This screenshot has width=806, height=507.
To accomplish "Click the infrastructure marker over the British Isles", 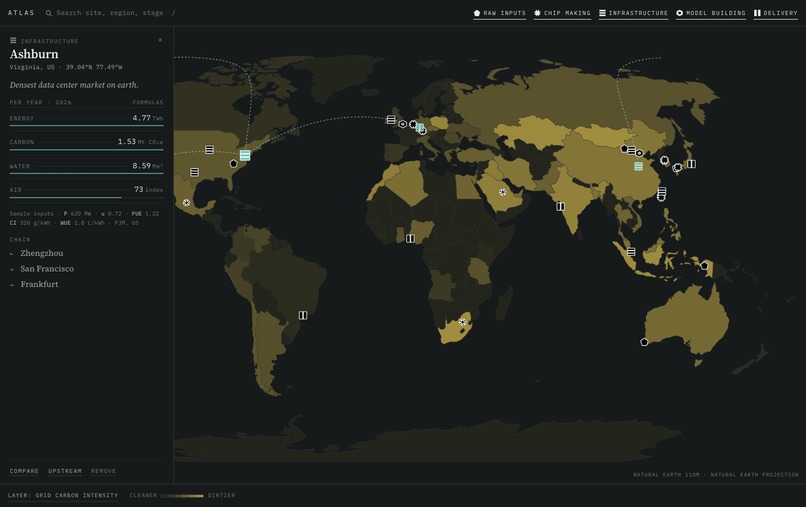I will (x=391, y=120).
